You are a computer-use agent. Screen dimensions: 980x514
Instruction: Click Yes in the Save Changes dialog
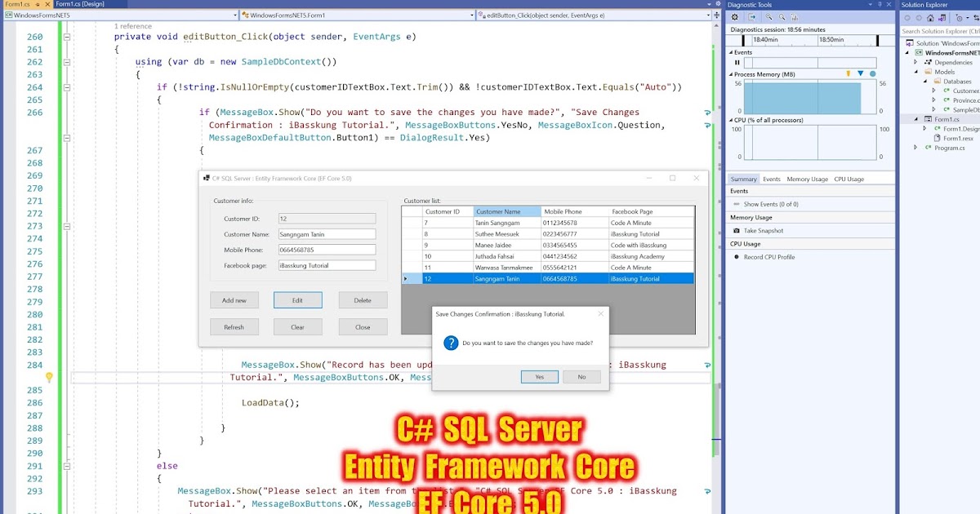540,376
